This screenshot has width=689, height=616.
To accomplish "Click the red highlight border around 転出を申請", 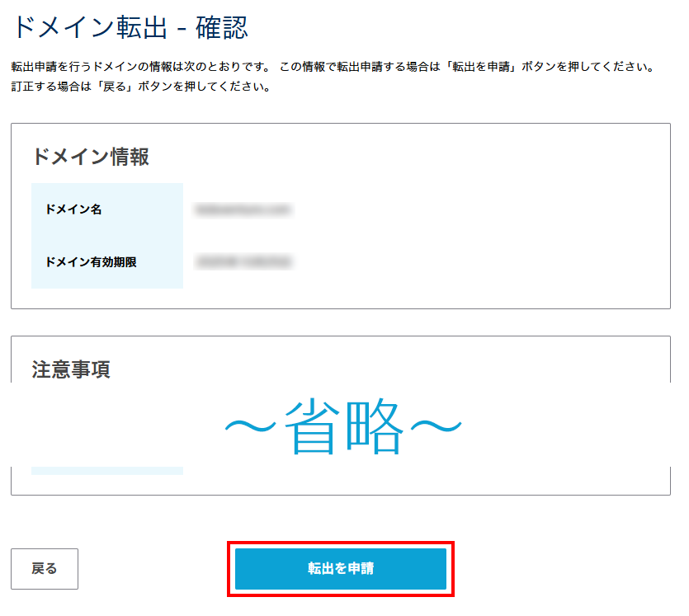I will [x=340, y=544].
